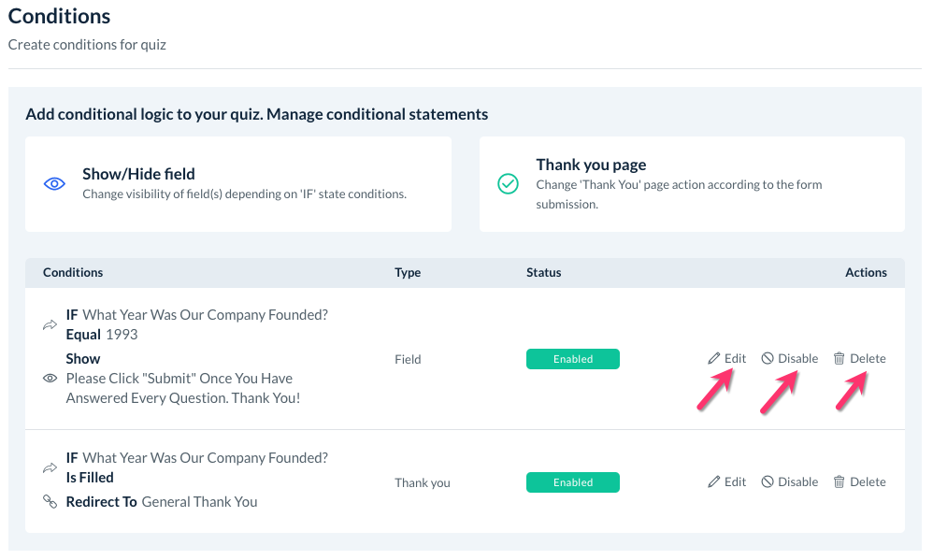Click the pencil icon in the Thank you condition row
Viewport: 933px width, 560px height.
pyautogui.click(x=714, y=482)
